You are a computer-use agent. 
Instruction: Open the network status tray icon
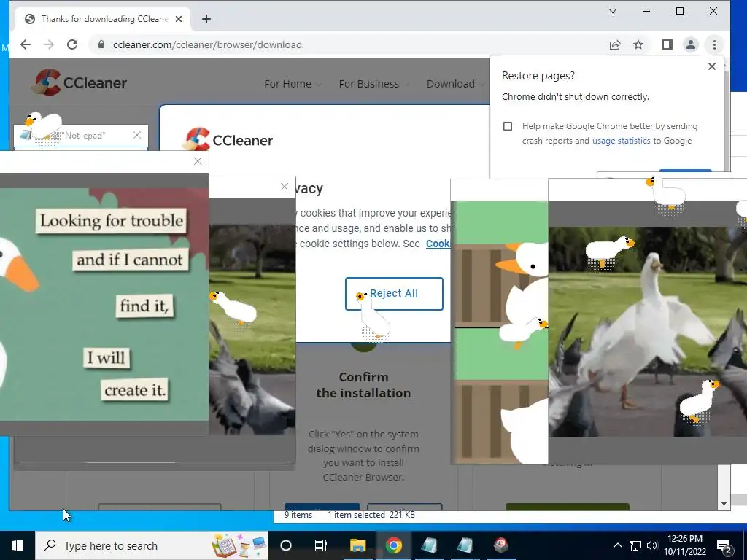tap(635, 545)
